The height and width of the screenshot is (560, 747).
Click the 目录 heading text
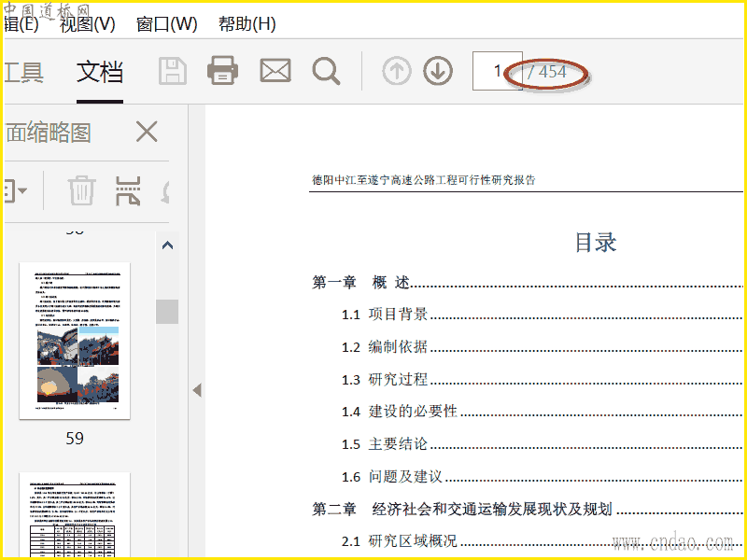(596, 243)
